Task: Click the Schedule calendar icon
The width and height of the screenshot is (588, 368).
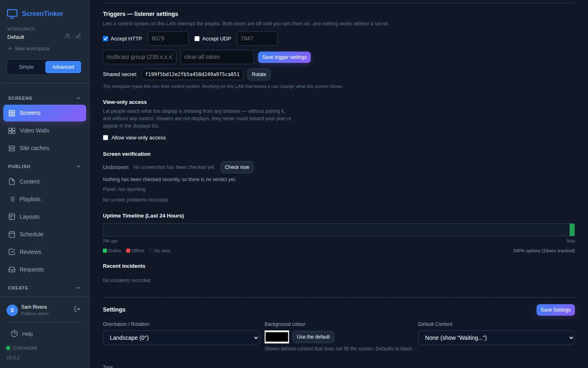Action: 12,234
